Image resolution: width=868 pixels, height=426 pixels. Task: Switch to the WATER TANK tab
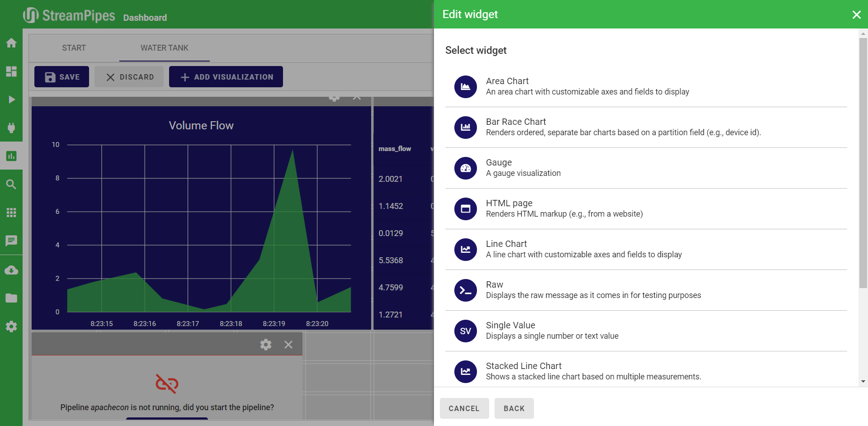point(164,48)
